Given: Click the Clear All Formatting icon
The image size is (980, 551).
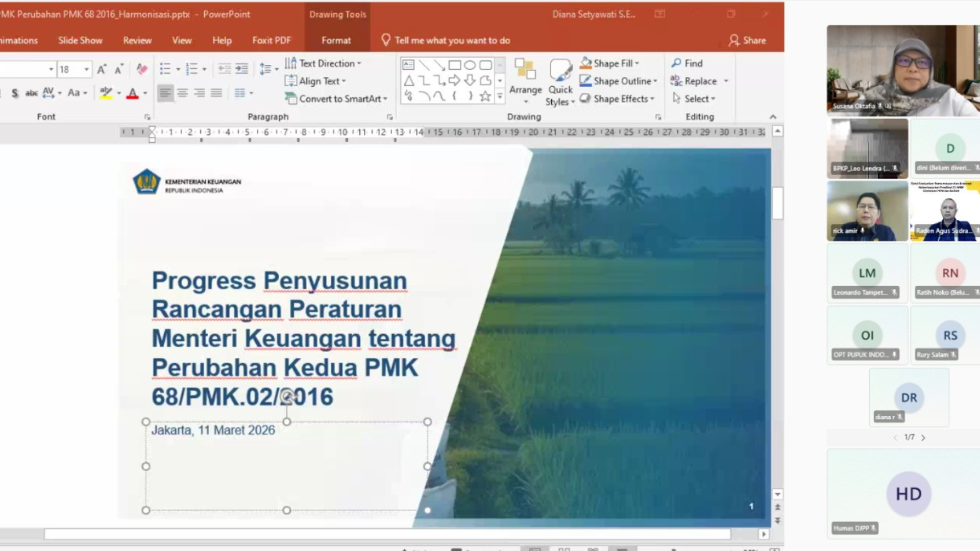Looking at the screenshot, I should coord(142,69).
